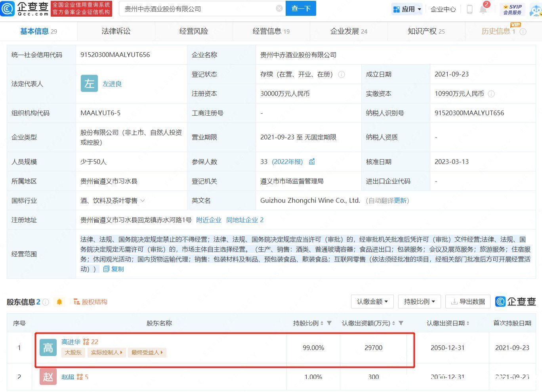Open 同地址企业 2 link

tap(245, 220)
